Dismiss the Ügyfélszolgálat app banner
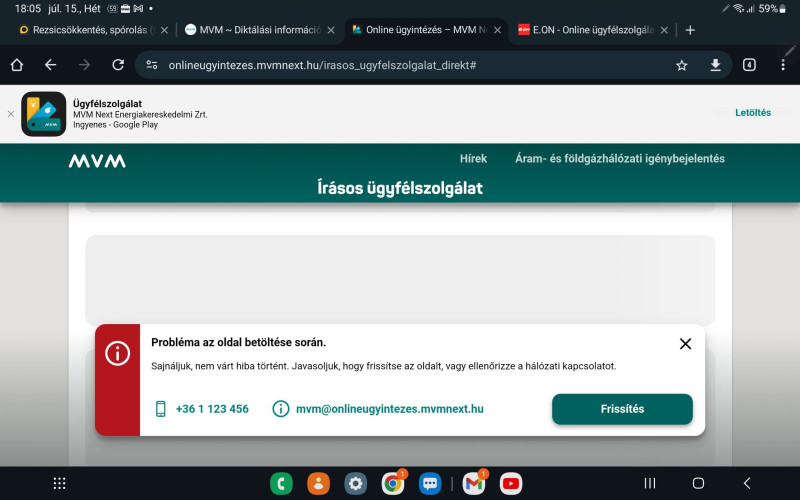The image size is (800, 500). coord(11,114)
